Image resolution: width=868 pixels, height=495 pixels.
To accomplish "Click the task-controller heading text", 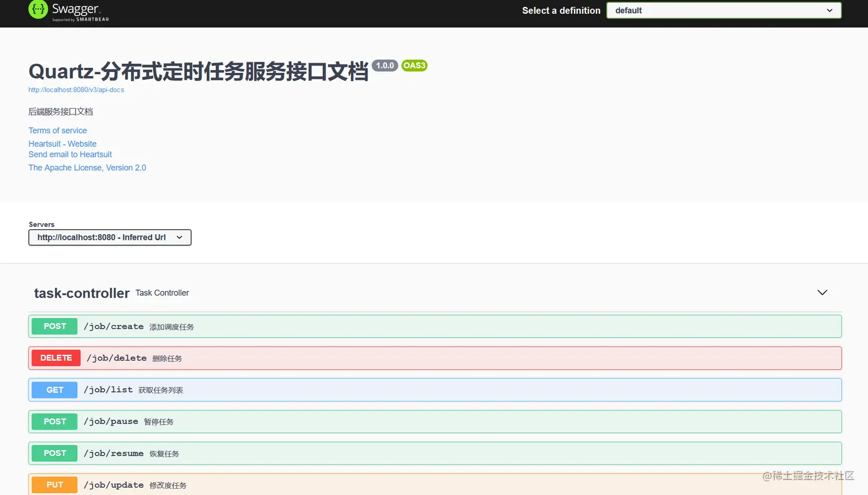I will pyautogui.click(x=82, y=293).
